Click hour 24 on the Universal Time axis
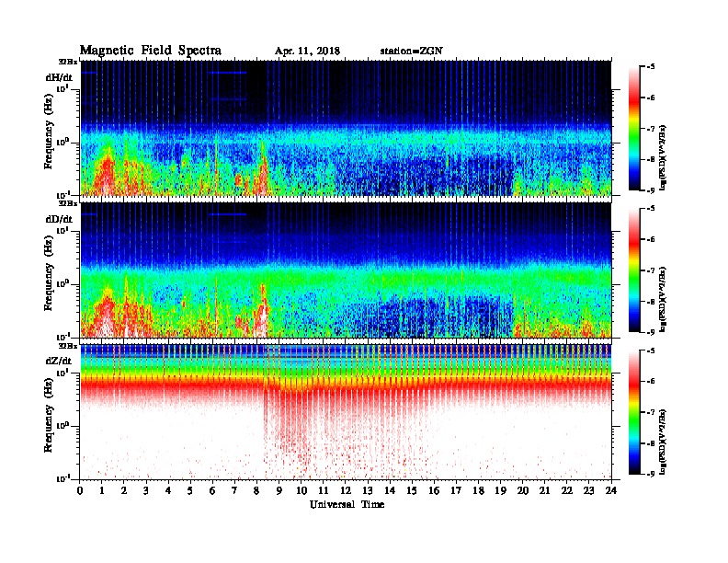The height and width of the screenshot is (563, 728). [x=611, y=490]
